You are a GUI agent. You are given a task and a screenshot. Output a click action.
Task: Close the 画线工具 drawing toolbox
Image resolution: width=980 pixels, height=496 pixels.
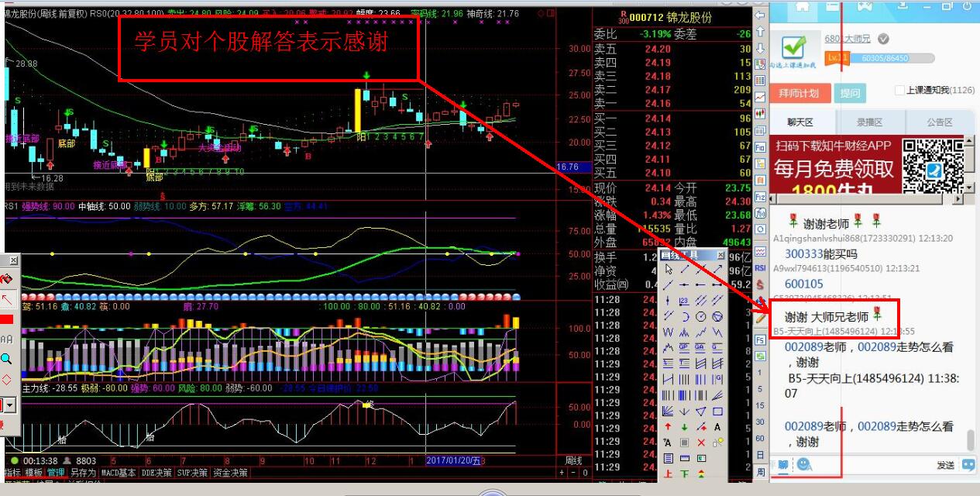click(720, 255)
